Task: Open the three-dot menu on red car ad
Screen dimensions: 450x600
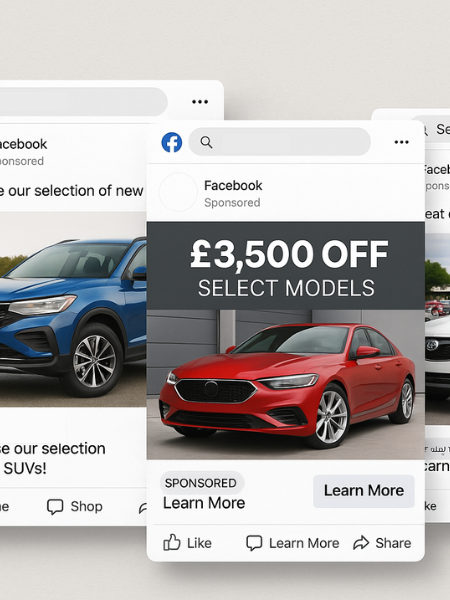Action: (x=401, y=142)
